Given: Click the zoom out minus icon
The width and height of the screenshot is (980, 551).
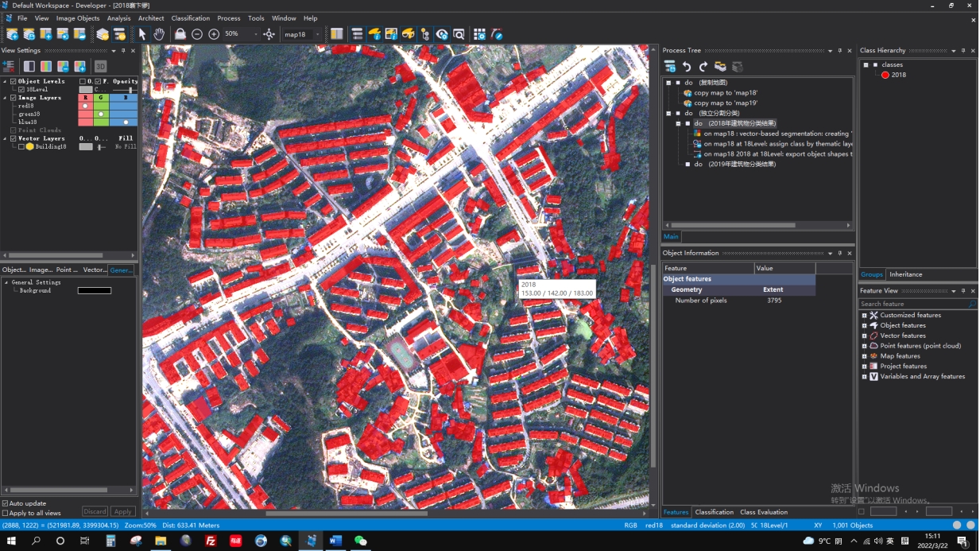Looking at the screenshot, I should [197, 34].
